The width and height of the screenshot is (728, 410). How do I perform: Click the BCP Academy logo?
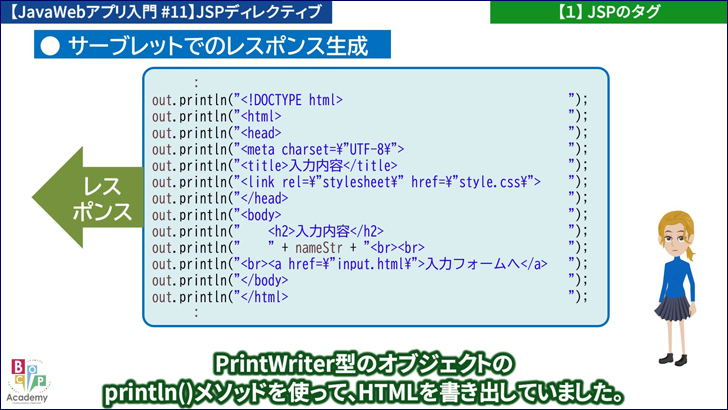(x=26, y=381)
